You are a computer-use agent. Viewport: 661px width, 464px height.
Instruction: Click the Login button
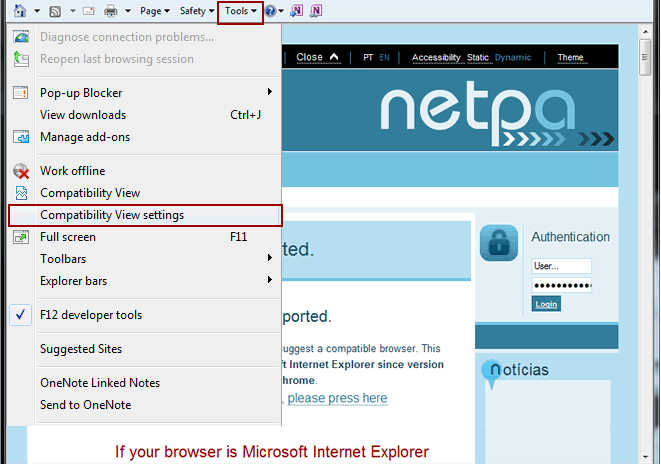(546, 304)
